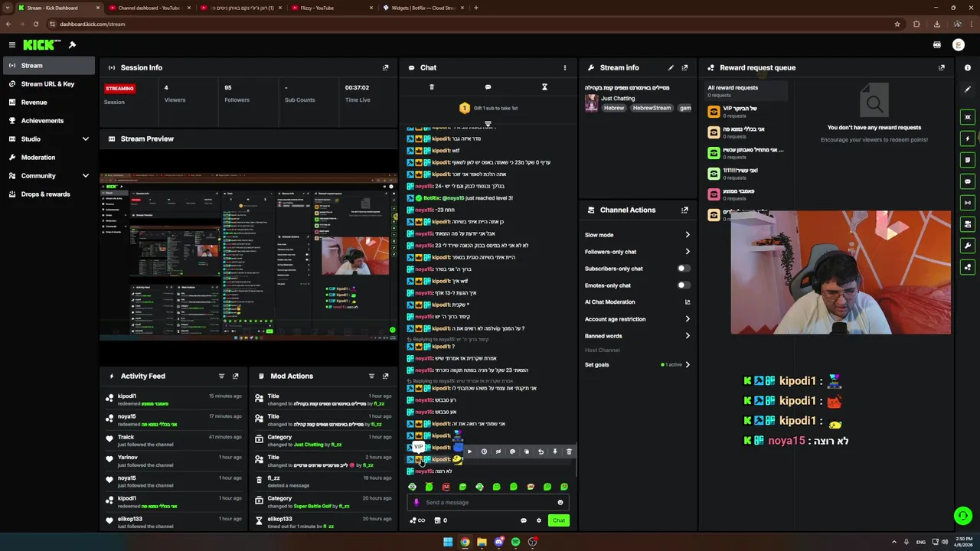Open Chat panel three-dot options menu
The image size is (980, 551).
[x=565, y=67]
